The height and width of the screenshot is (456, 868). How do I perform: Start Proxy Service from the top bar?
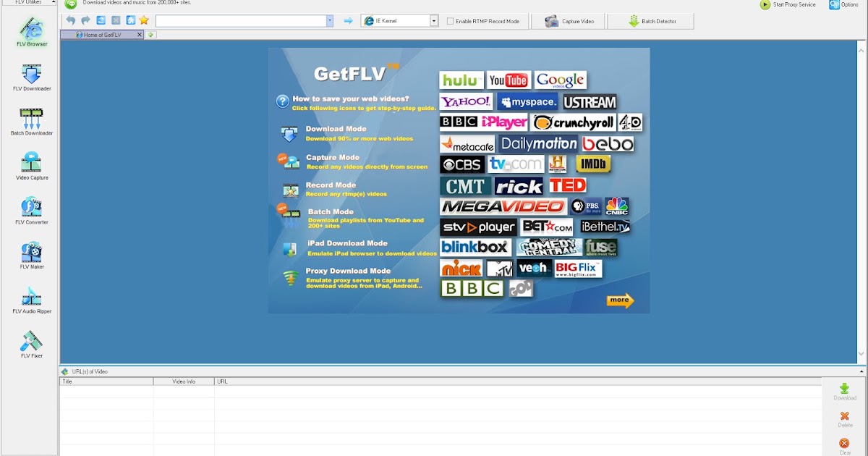788,4
